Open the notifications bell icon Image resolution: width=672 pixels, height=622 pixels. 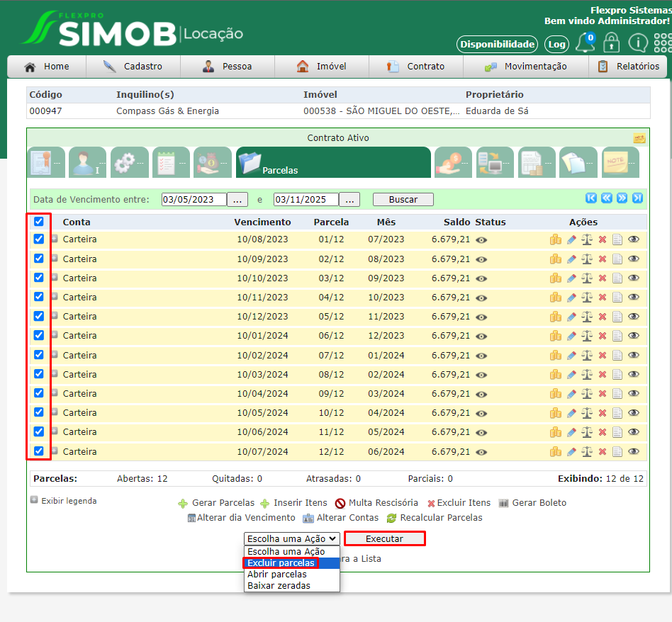[x=585, y=43]
